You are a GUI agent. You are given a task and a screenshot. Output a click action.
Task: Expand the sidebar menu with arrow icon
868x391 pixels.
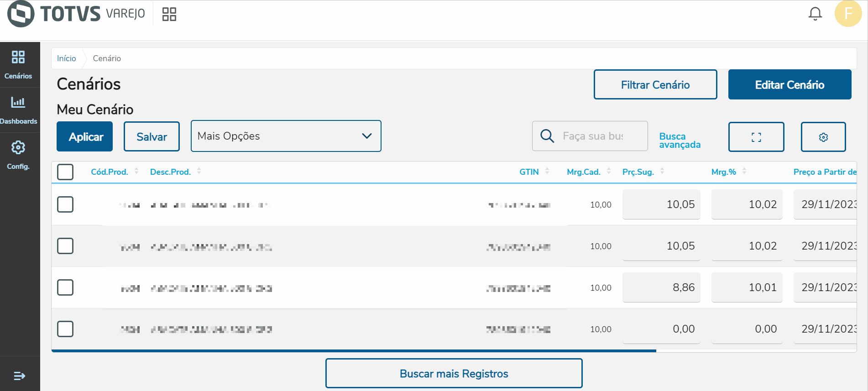pos(19,376)
